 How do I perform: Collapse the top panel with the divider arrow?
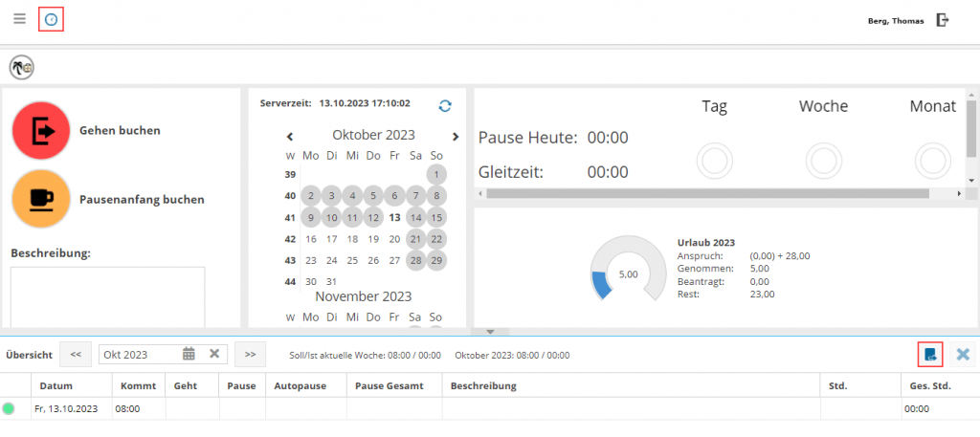coord(490,332)
